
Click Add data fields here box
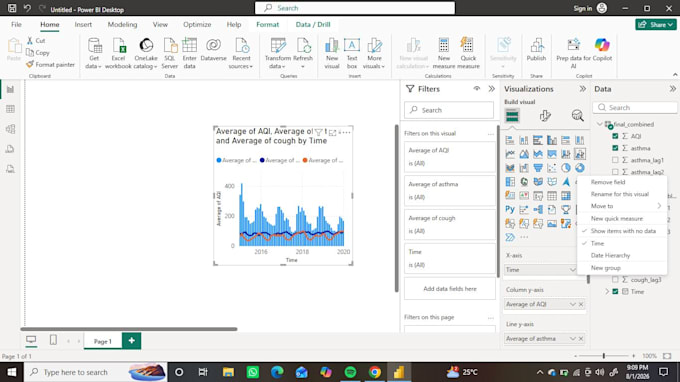point(450,289)
